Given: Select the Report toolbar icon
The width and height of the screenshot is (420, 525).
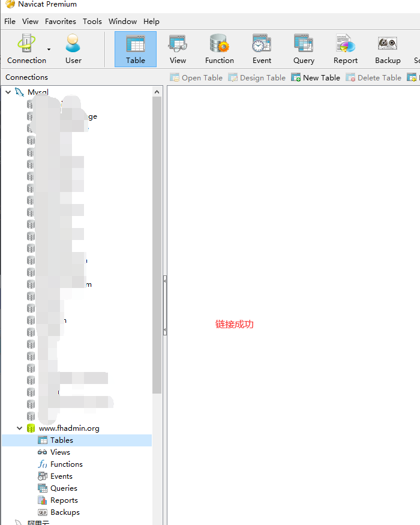Looking at the screenshot, I should (x=346, y=49).
